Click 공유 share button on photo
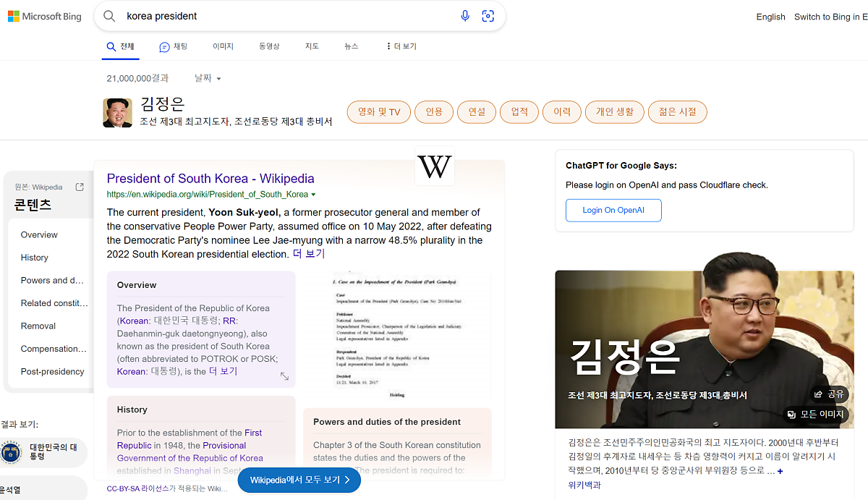868x500 pixels. (x=829, y=394)
